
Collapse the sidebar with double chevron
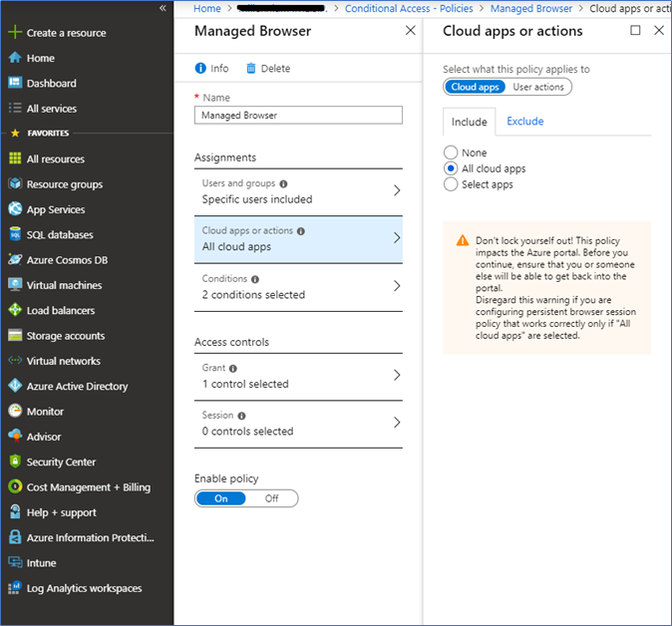163,8
